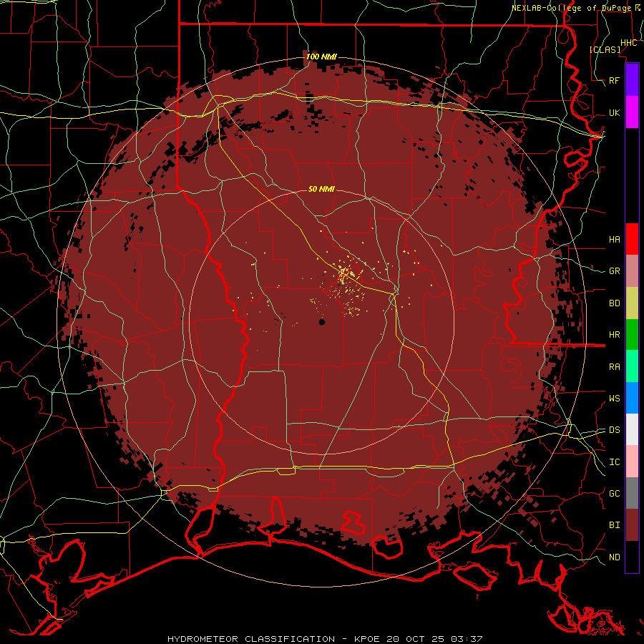This screenshot has height=644, width=644.
Task: Click the '50 NMI' range ring label
Action: [321, 189]
